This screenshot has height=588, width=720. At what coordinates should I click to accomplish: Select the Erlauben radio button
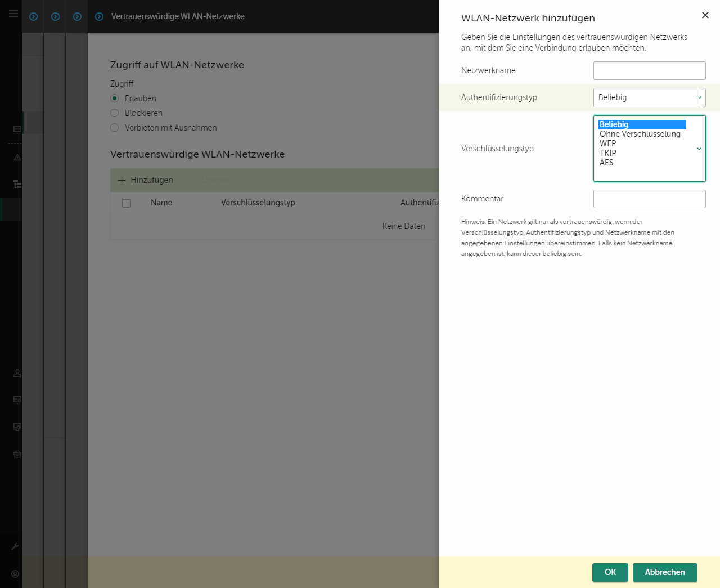pyautogui.click(x=115, y=98)
